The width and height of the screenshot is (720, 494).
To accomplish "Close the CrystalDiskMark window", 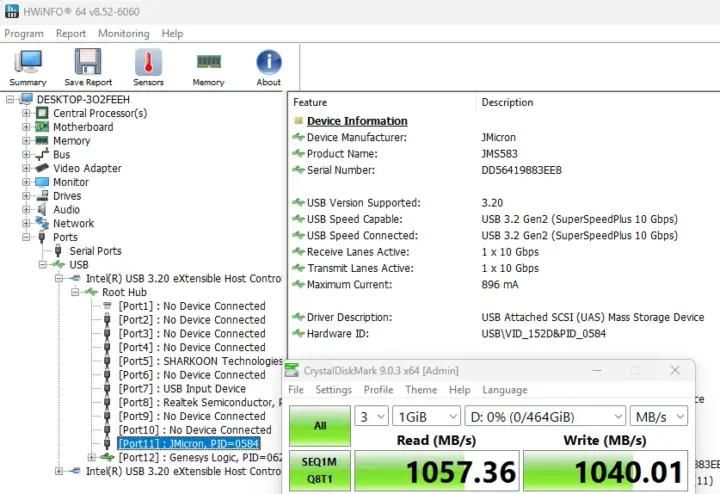I will click(x=675, y=370).
